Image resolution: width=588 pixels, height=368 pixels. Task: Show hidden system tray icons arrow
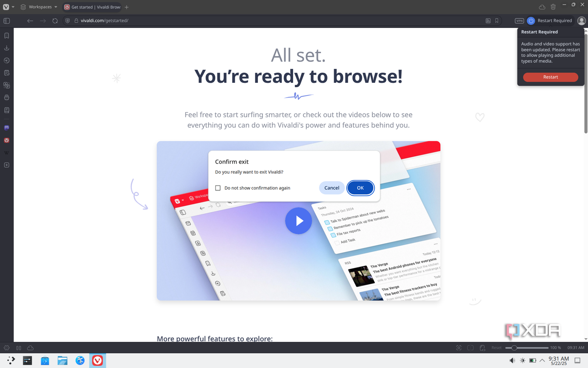542,361
